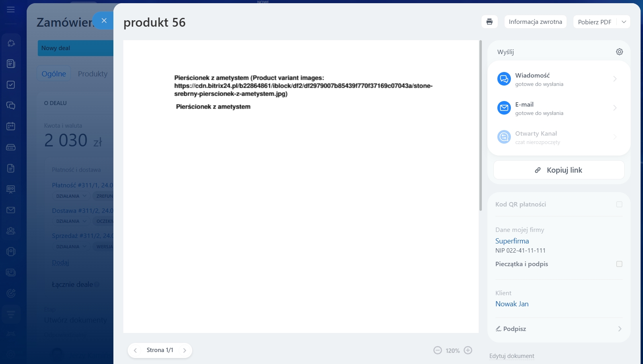Open the Nowak Jan client link
Viewport: 643px width, 364px height.
pyautogui.click(x=512, y=304)
